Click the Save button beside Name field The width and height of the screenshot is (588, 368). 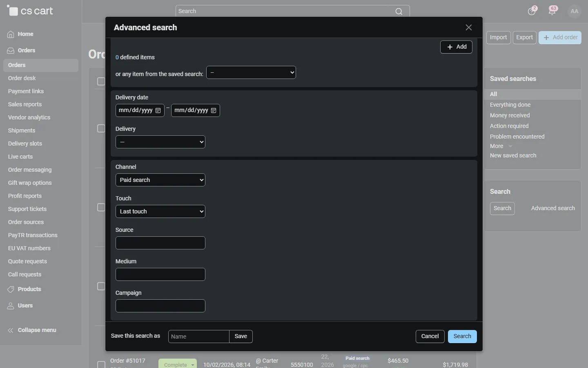tap(241, 337)
